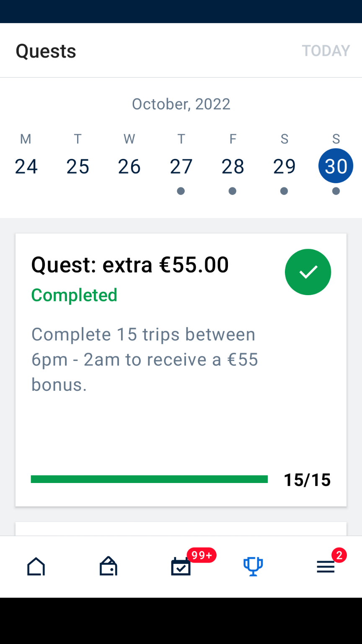This screenshot has height=644, width=362.
Task: Select Thursday 27 in the calendar
Action: 181,166
